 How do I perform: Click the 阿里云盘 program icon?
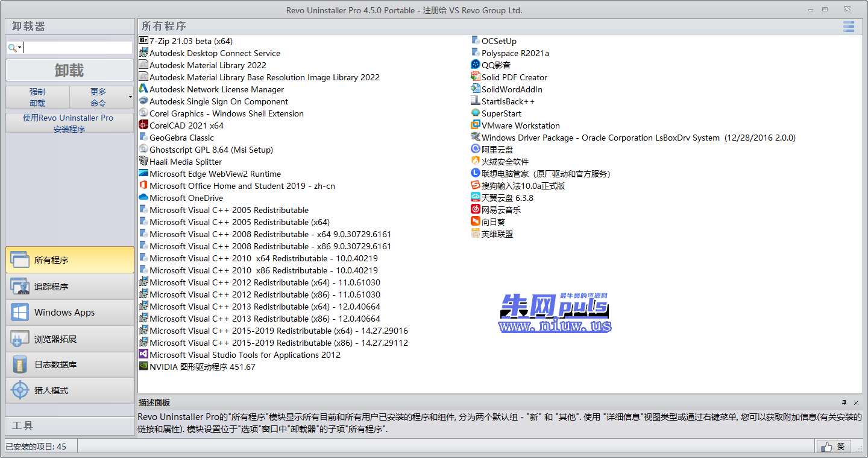[476, 149]
